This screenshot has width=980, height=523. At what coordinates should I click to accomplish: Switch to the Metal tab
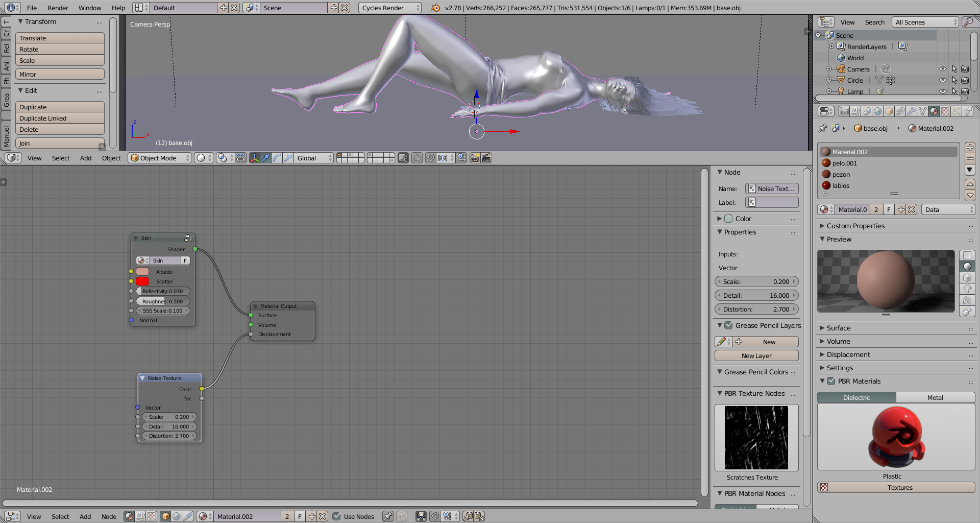pos(935,397)
